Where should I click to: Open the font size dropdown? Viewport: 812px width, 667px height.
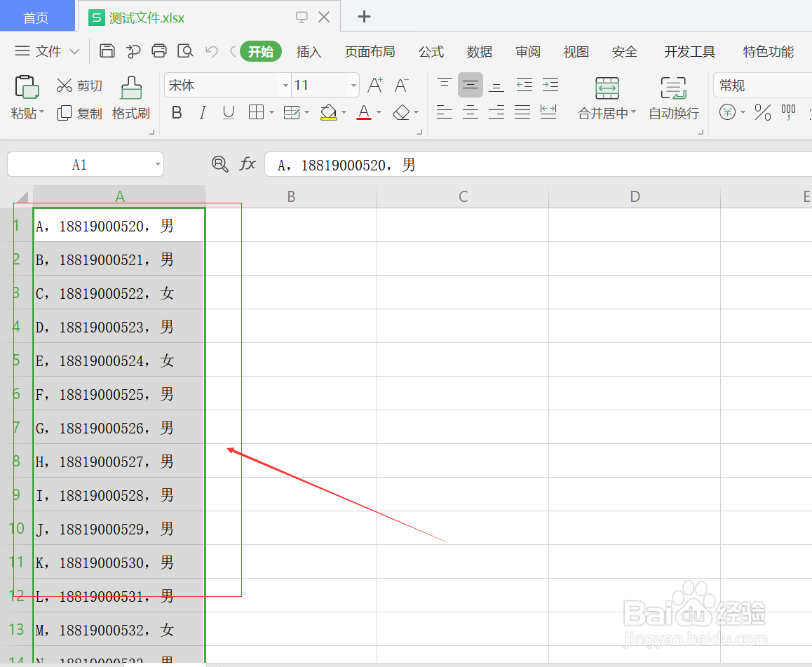[353, 86]
